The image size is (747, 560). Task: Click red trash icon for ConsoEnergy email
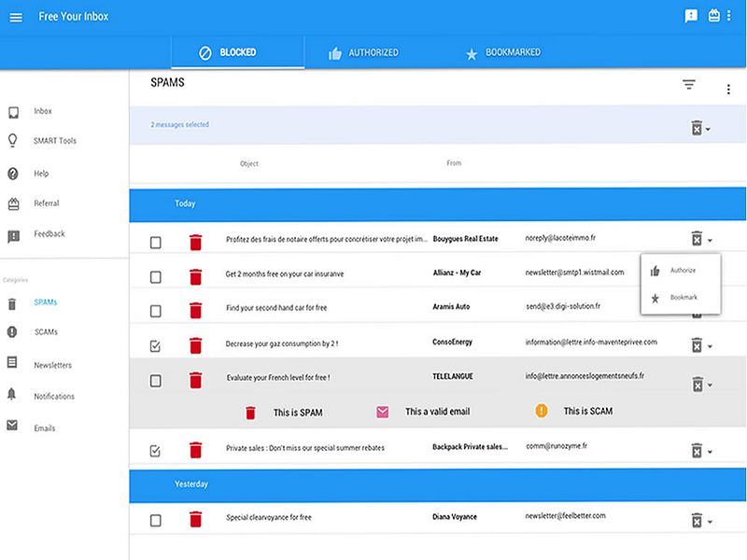point(195,345)
